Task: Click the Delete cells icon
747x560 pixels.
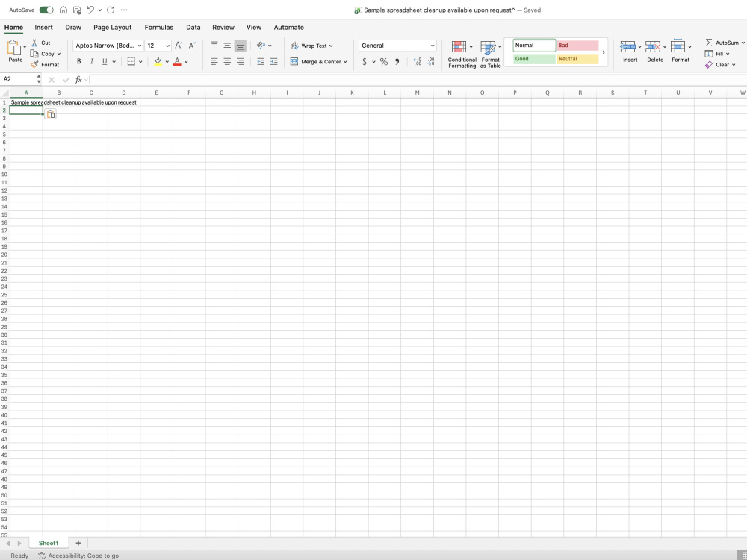Action: [653, 46]
